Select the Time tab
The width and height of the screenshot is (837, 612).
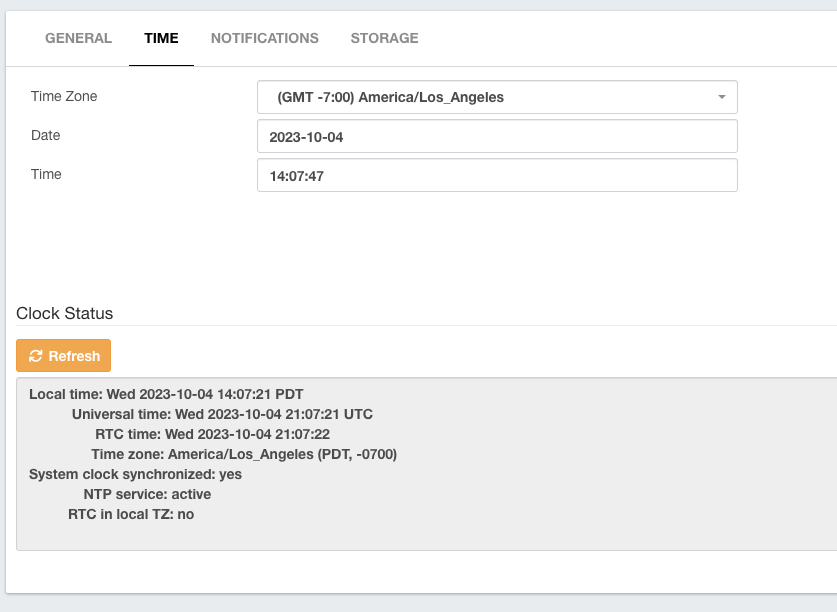coord(161,38)
